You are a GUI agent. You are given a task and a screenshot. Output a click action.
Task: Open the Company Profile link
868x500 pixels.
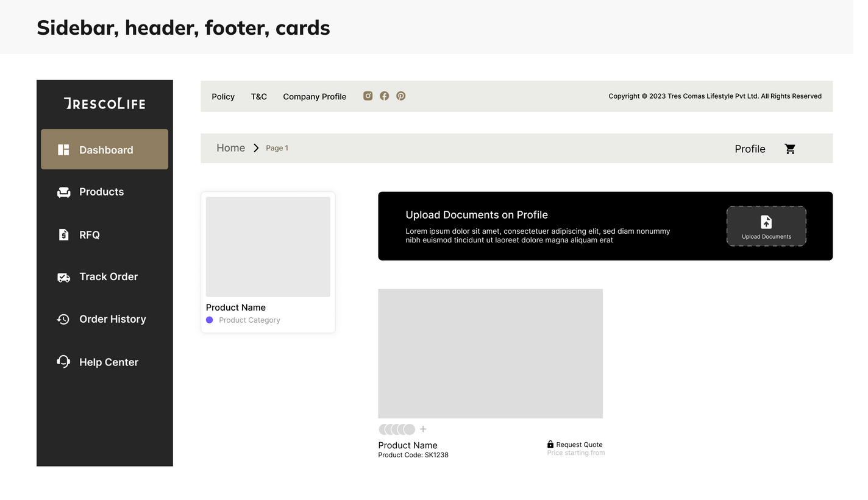[315, 96]
